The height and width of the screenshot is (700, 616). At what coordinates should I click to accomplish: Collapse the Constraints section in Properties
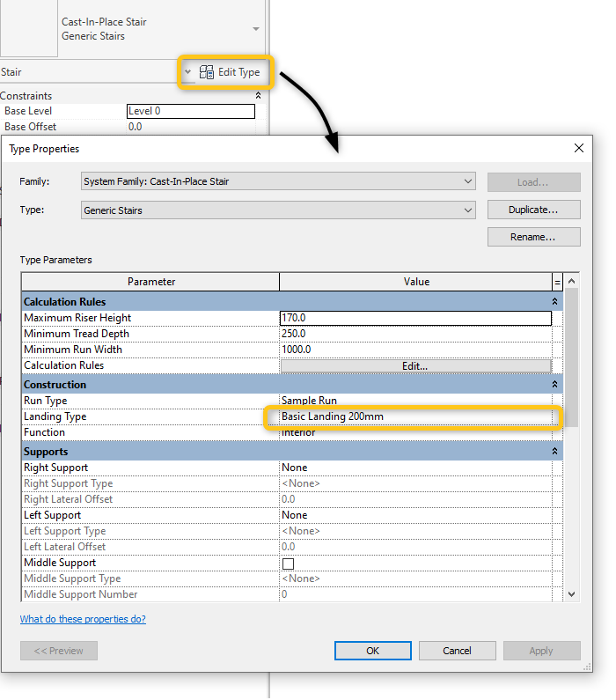coord(258,96)
